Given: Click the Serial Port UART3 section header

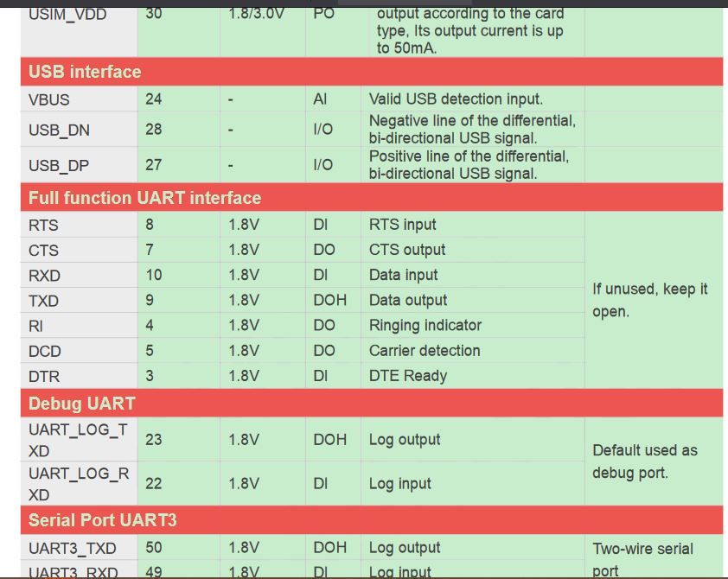Looking at the screenshot, I should click(103, 520).
